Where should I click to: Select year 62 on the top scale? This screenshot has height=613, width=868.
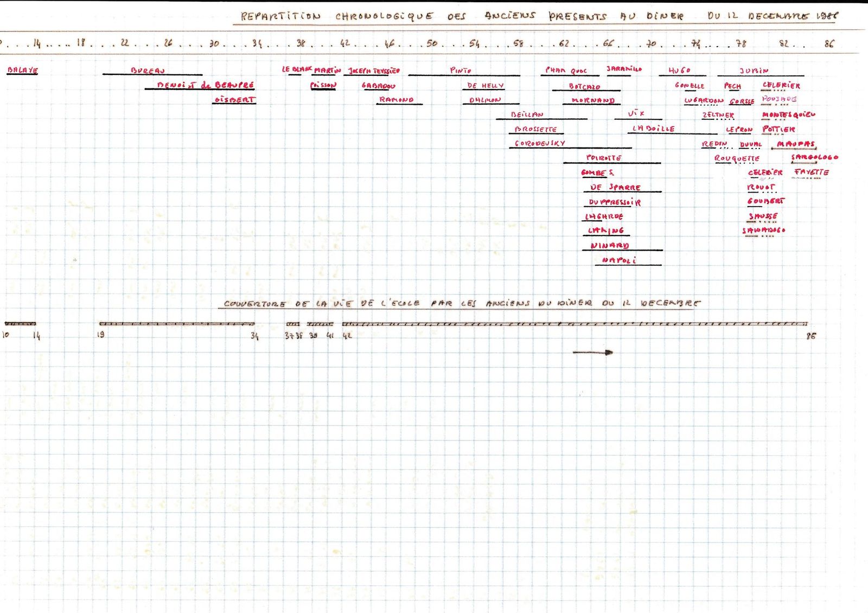pyautogui.click(x=564, y=43)
